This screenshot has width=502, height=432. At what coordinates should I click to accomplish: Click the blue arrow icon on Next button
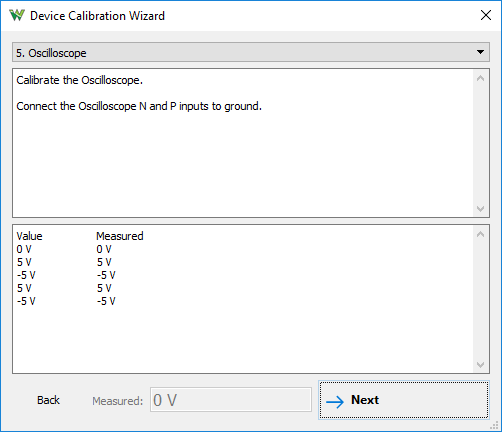335,401
